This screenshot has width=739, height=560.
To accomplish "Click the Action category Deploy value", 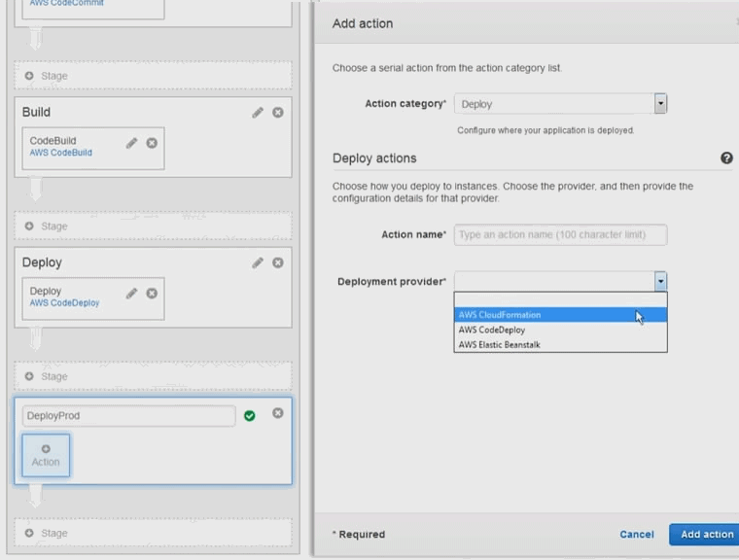I will tap(477, 104).
